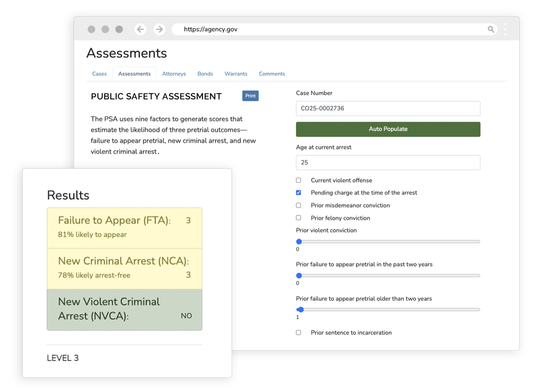Click the PUBLIC SAFETY ASSESSMENT heading
The width and height of the screenshot is (537, 392).
(x=156, y=96)
